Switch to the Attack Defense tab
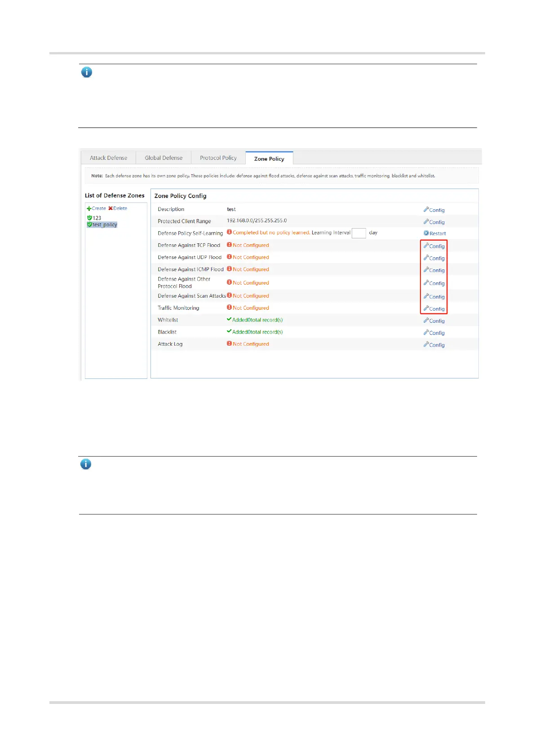 point(108,158)
